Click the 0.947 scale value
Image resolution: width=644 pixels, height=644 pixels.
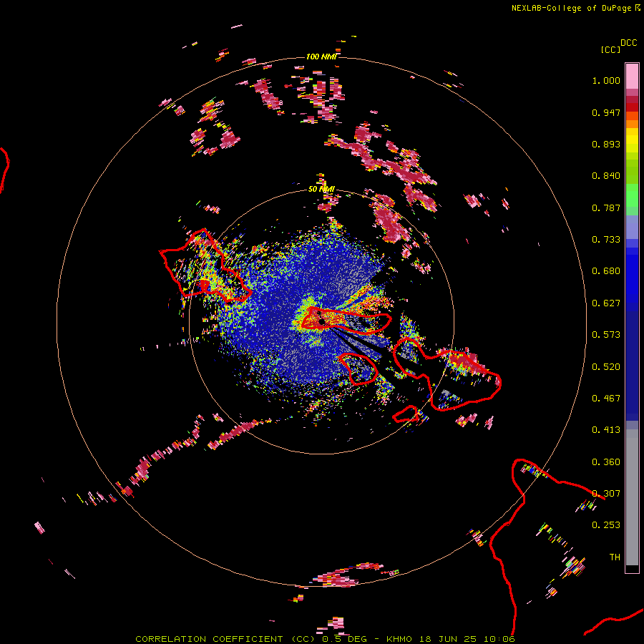click(606, 112)
